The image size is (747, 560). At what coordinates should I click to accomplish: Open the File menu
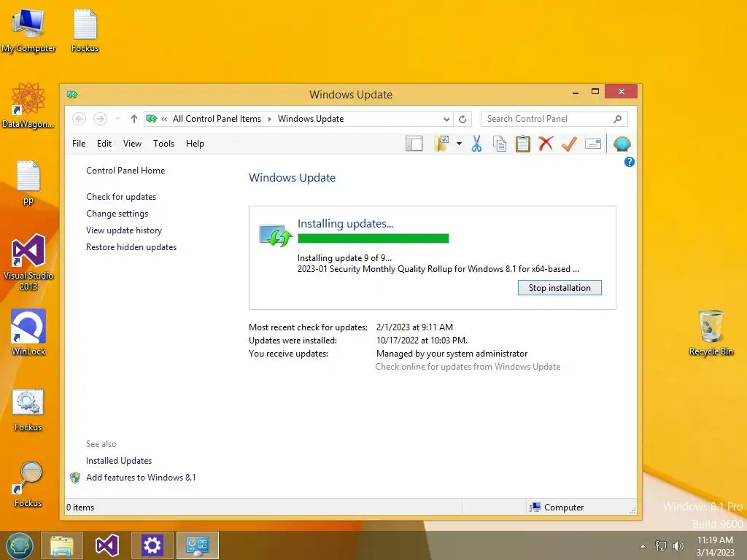pos(79,144)
